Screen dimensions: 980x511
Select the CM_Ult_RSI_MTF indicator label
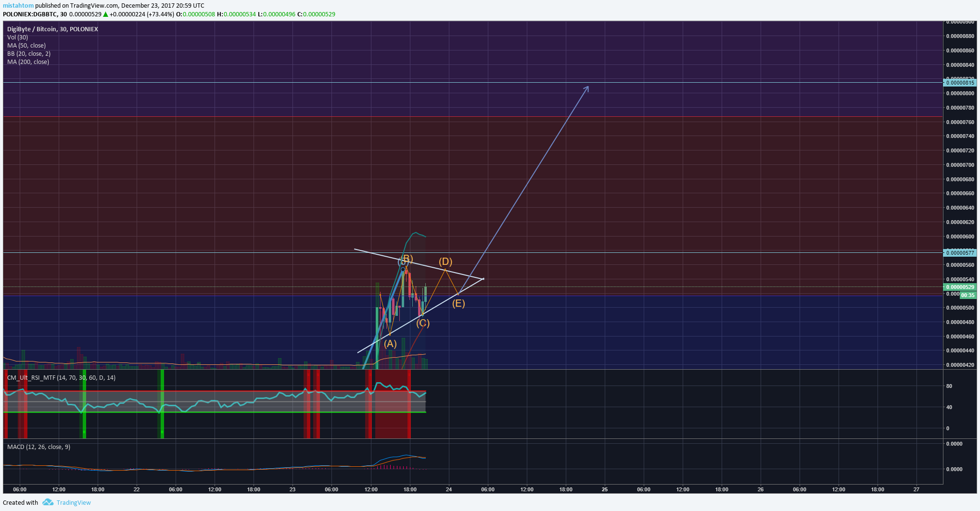61,377
